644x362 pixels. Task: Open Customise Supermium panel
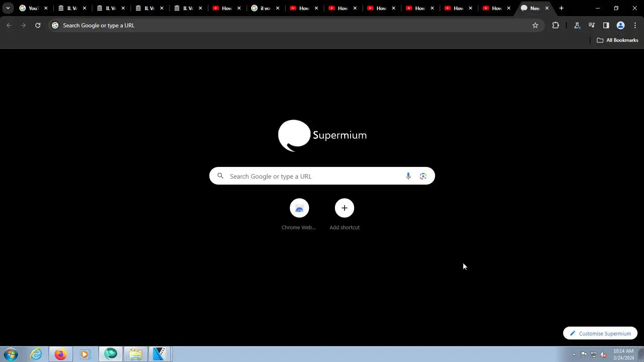pyautogui.click(x=600, y=333)
